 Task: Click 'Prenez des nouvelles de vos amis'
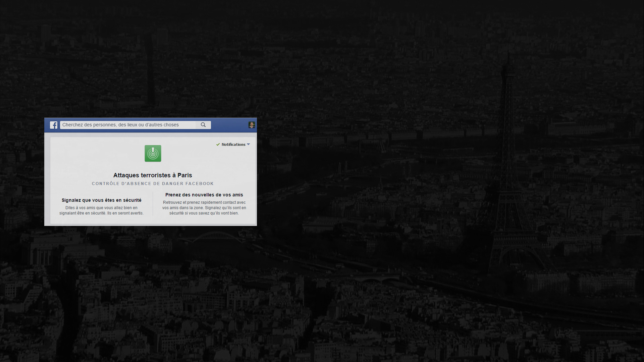pos(204,195)
